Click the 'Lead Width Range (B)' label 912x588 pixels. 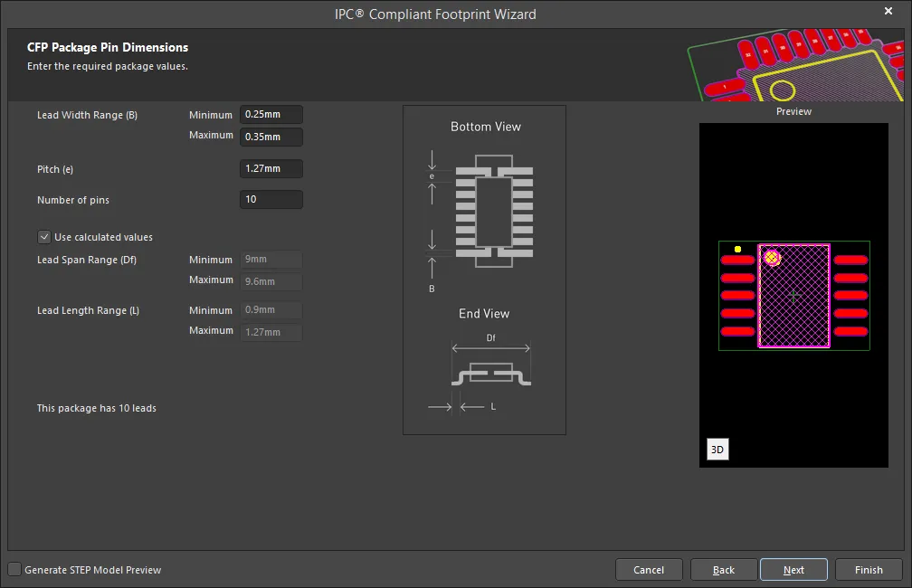tap(87, 115)
